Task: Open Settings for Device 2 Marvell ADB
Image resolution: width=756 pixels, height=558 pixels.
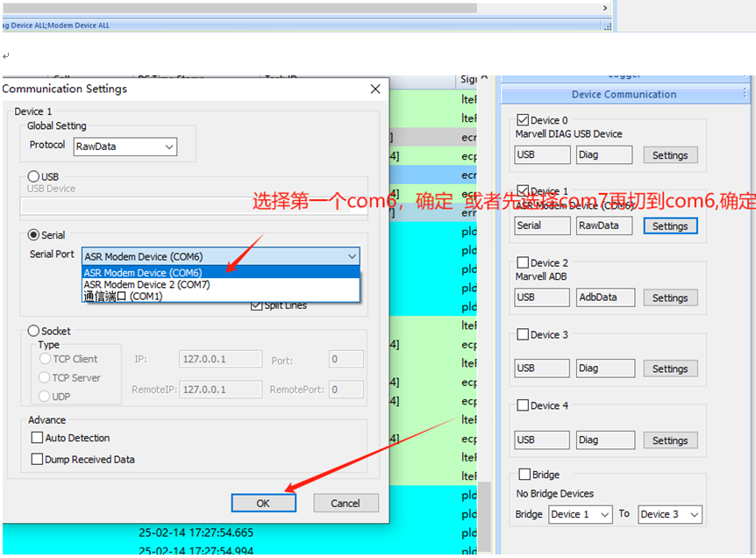Action: (670, 298)
